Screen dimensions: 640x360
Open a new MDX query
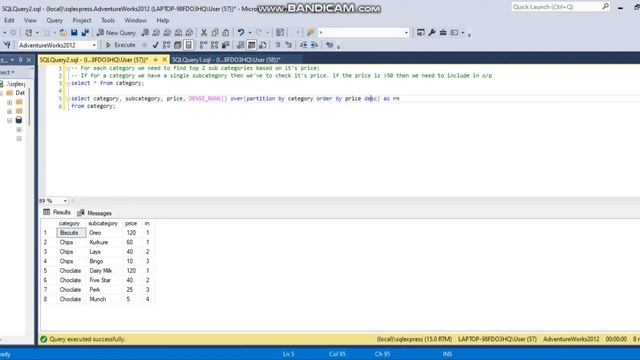pyautogui.click(x=156, y=33)
